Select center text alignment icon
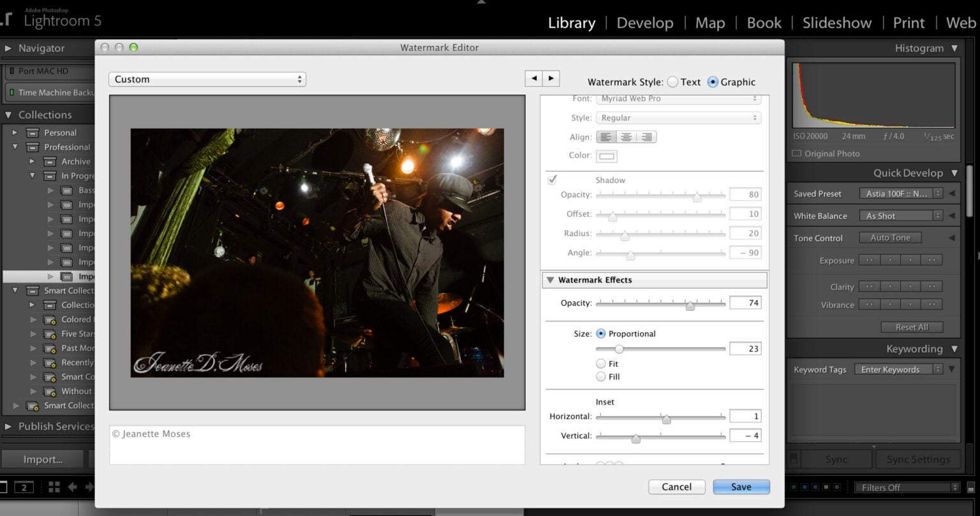The height and width of the screenshot is (516, 980). [x=626, y=136]
